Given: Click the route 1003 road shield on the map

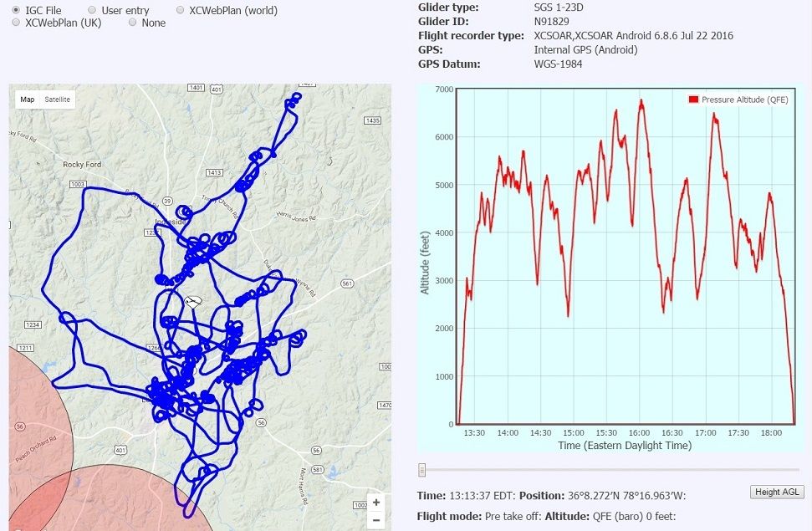Looking at the screenshot, I should click(79, 183).
